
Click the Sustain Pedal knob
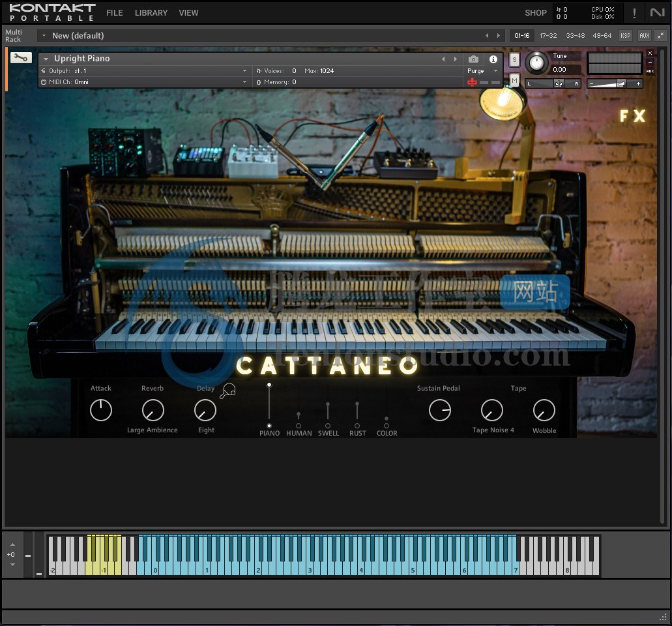coord(440,410)
